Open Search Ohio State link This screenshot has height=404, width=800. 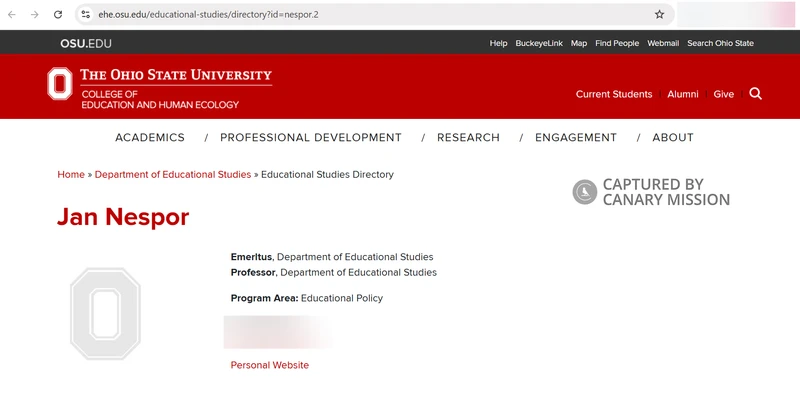point(720,43)
